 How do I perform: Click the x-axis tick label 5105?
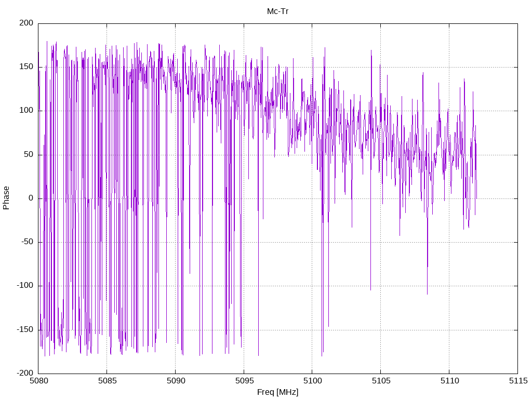pos(381,381)
